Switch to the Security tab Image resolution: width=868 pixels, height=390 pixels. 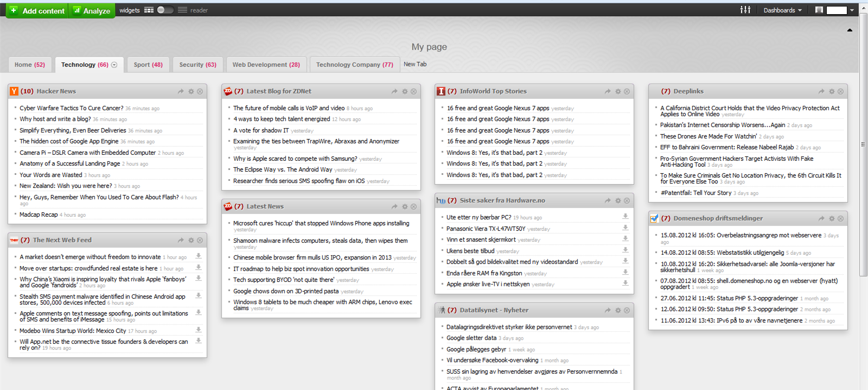(197, 65)
